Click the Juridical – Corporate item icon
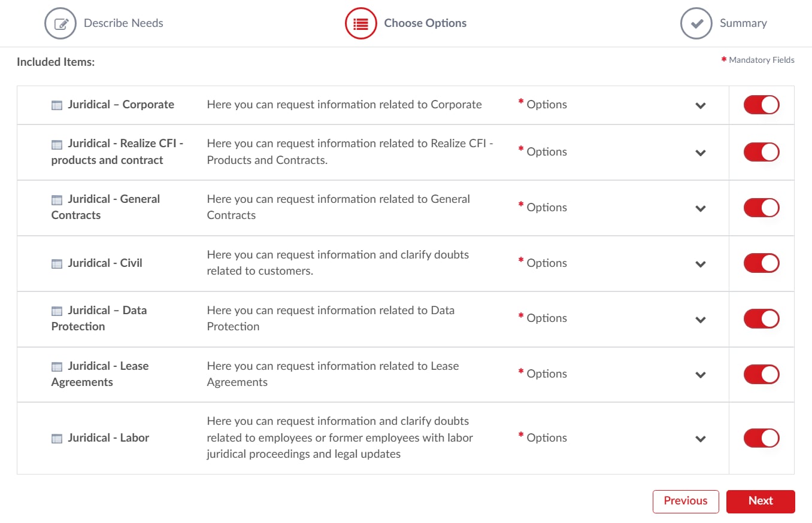Image resolution: width=812 pixels, height=523 pixels. [56, 104]
